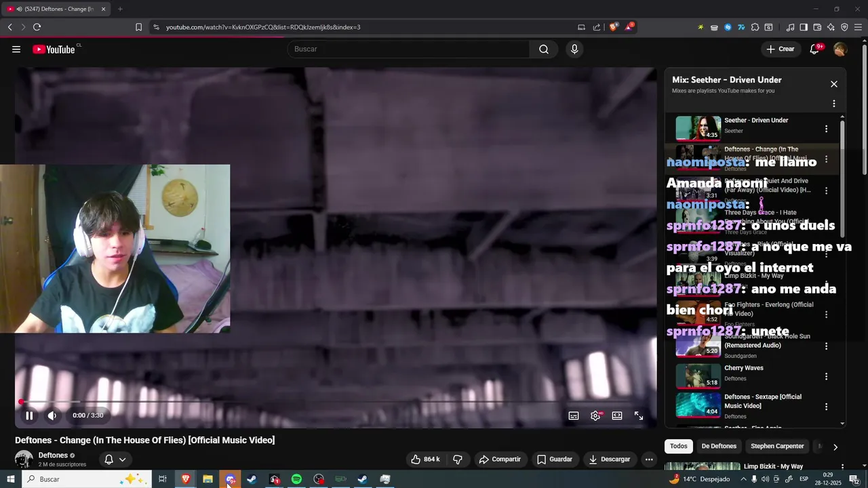Start voice search with the microphone
The image size is (868, 488).
tap(574, 49)
